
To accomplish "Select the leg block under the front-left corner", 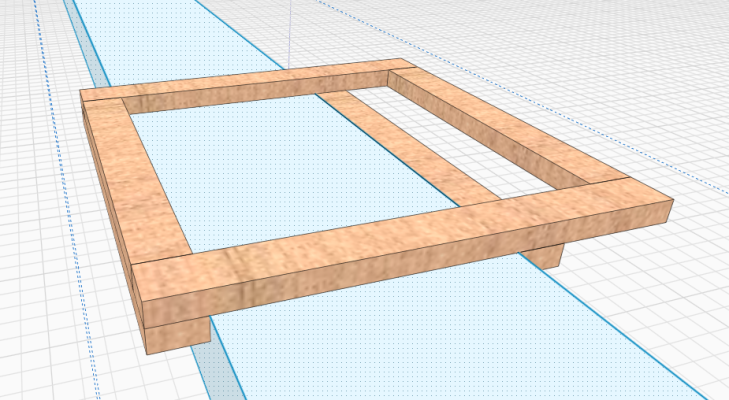I will point(177,336).
